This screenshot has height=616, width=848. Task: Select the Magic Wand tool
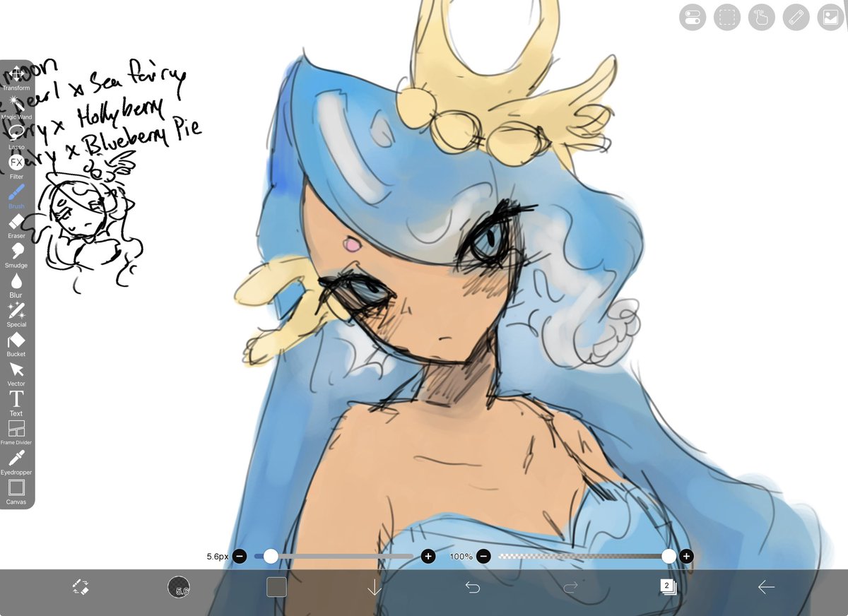click(x=16, y=107)
